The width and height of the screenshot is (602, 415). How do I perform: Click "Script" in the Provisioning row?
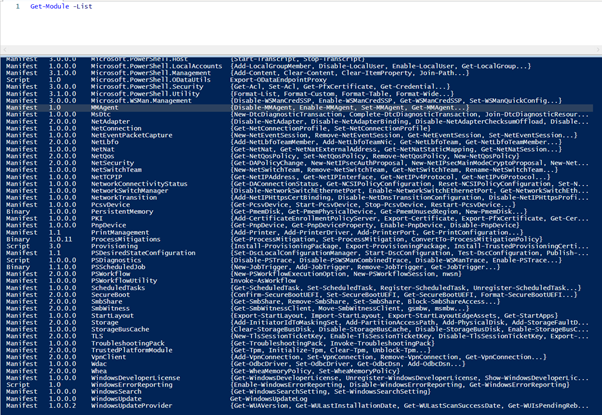18,246
